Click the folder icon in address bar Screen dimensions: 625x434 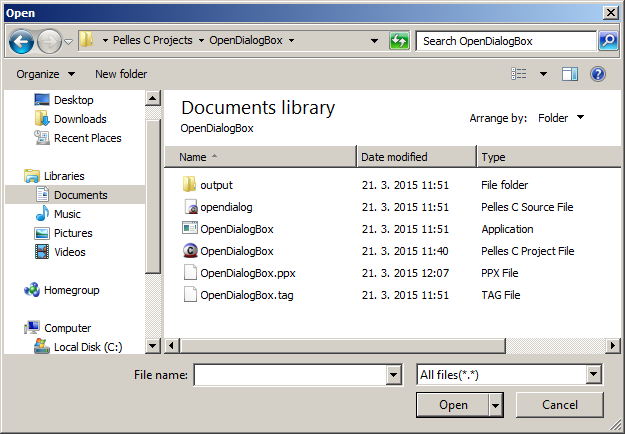click(x=86, y=40)
